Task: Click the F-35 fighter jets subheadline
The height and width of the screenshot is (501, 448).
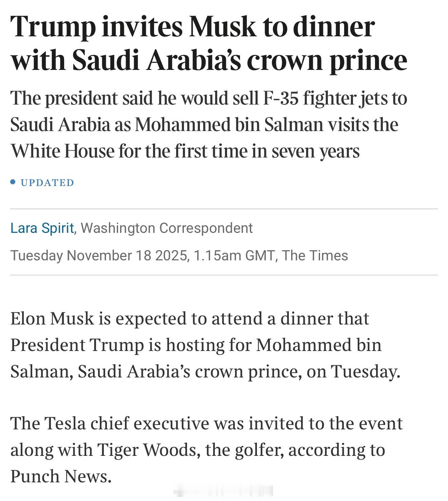Action: (x=208, y=124)
